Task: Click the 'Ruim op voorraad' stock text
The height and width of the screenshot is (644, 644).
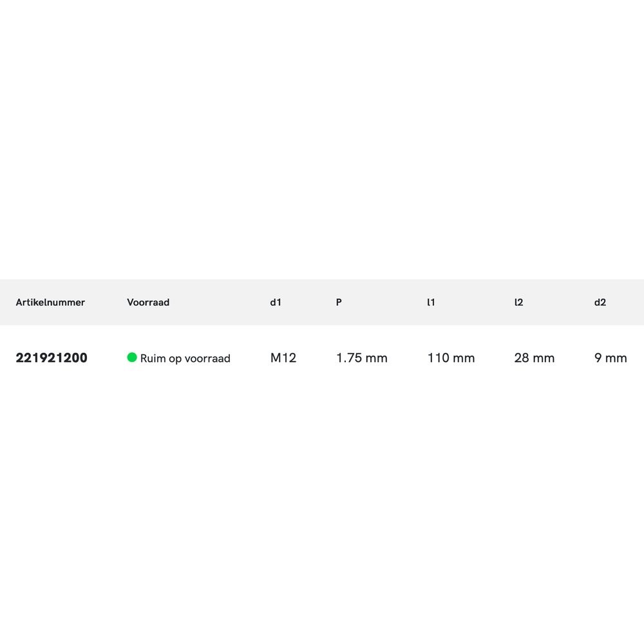Action: [185, 358]
